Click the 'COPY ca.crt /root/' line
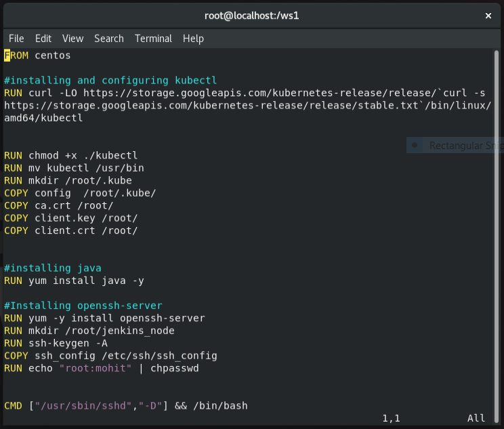The height and width of the screenshot is (429, 504). [58, 206]
